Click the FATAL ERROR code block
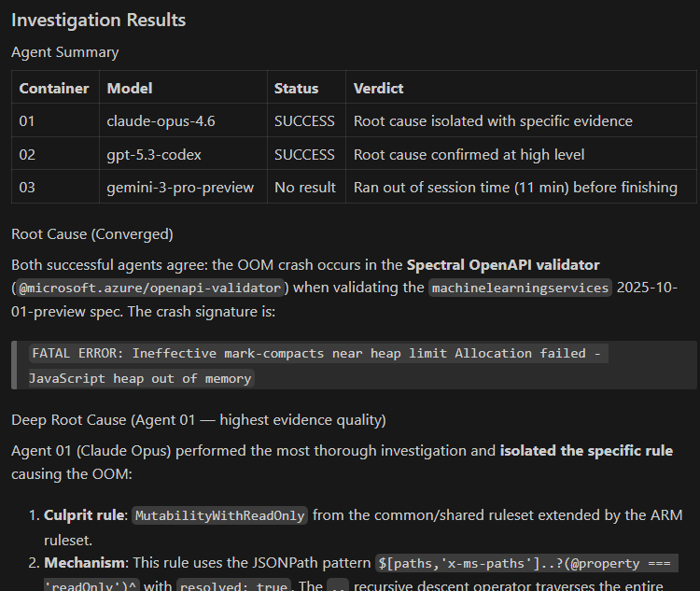The height and width of the screenshot is (591, 700). coord(317,365)
